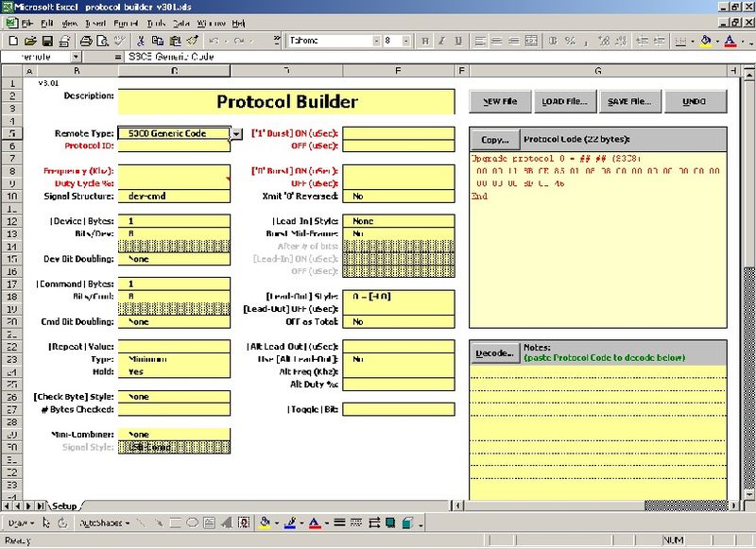Screen dimensions: 756x549
Task: Switch to the Setup sheet tab
Action: pyautogui.click(x=64, y=506)
